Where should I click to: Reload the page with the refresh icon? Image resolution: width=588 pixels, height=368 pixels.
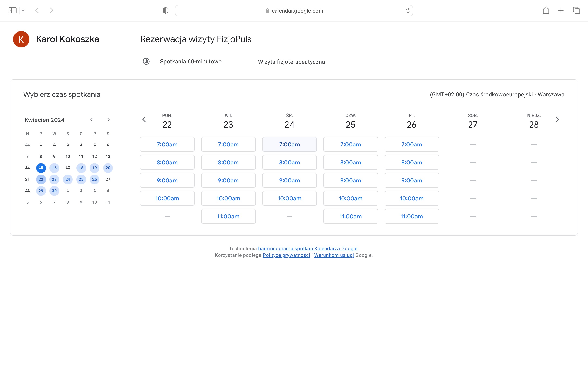(x=408, y=10)
